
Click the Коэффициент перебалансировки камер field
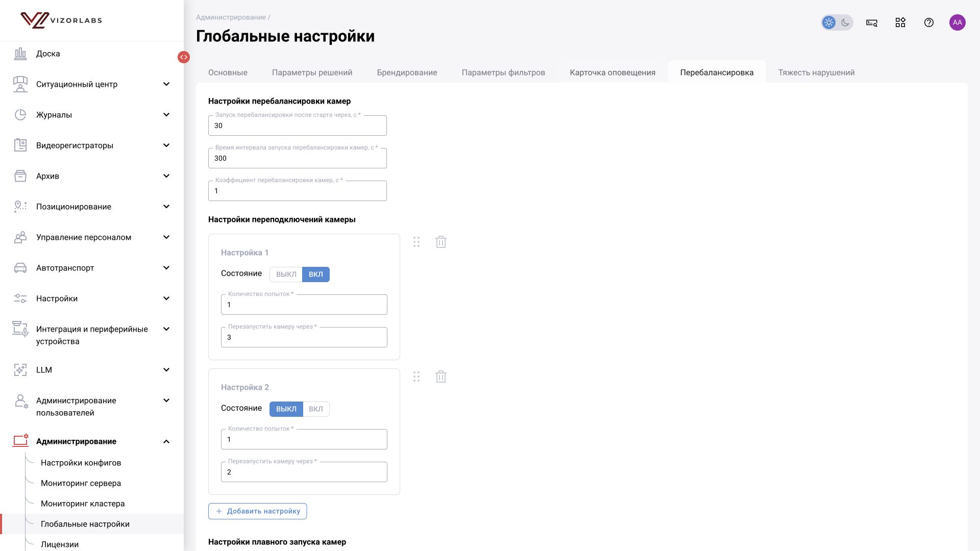[298, 191]
